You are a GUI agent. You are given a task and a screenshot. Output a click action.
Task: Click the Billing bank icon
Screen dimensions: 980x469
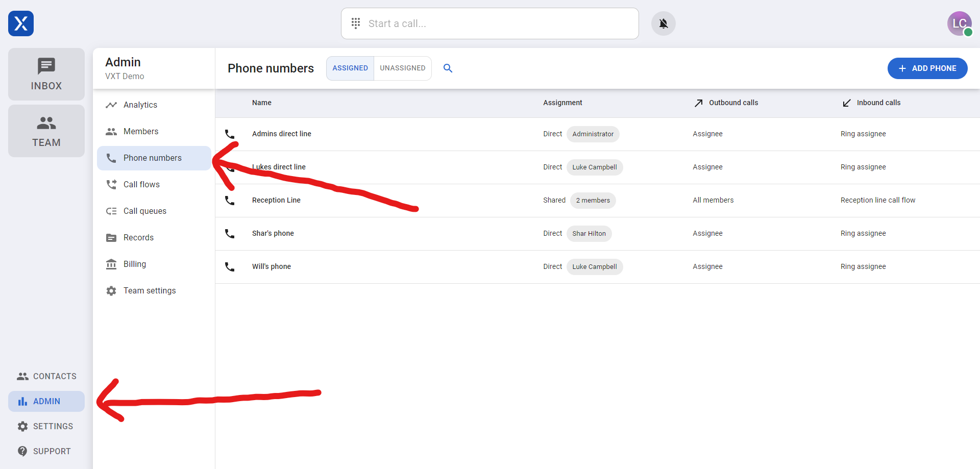(x=111, y=264)
